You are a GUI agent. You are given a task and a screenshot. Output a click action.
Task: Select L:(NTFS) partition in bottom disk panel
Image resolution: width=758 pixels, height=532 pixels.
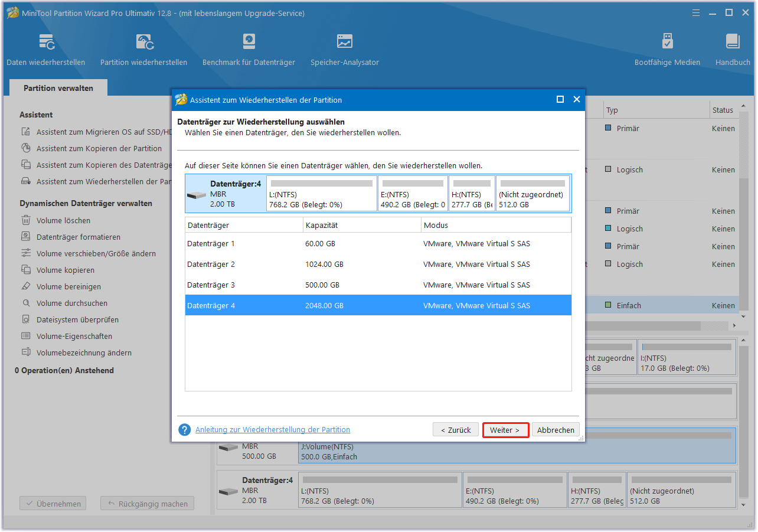[x=380, y=489]
